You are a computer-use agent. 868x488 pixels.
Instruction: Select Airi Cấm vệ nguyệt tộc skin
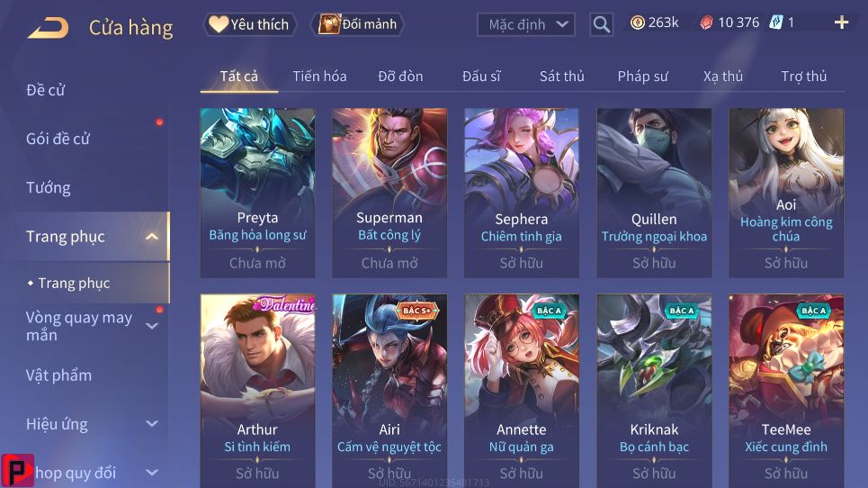[389, 391]
